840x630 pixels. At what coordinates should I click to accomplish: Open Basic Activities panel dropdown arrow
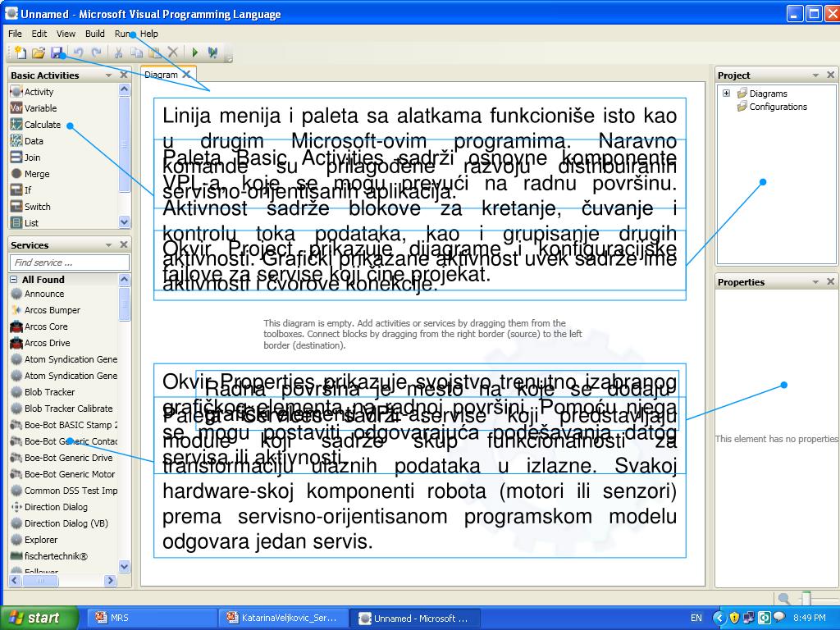(x=109, y=75)
